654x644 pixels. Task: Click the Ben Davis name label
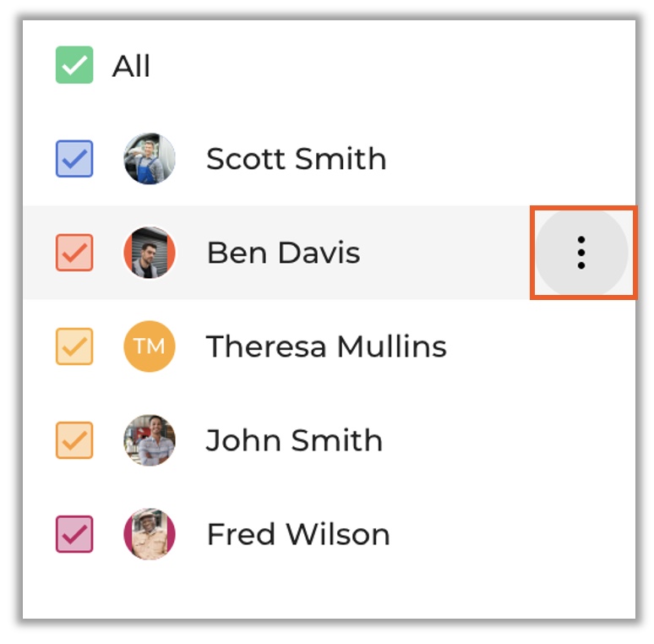point(283,253)
